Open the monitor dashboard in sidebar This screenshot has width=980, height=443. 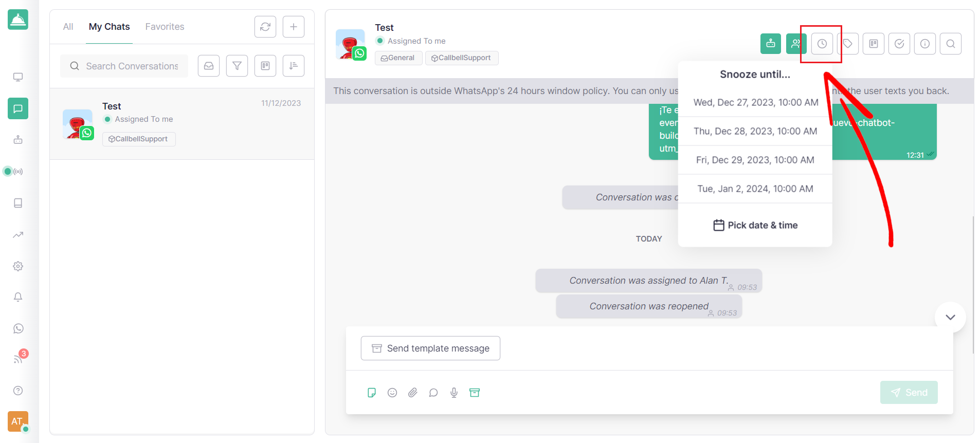[18, 77]
